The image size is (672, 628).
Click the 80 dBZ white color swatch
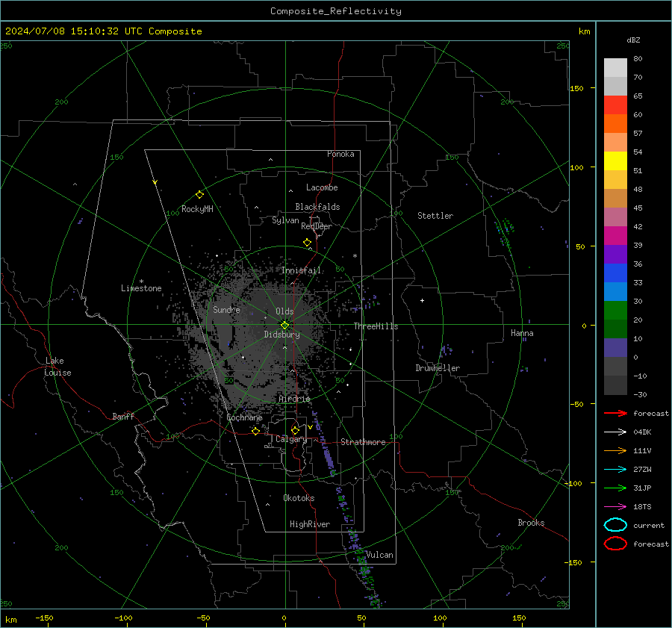(x=615, y=68)
